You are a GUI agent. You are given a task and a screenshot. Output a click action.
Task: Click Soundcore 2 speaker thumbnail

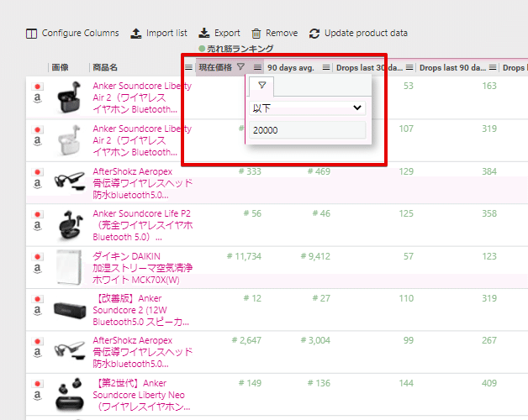coord(70,310)
